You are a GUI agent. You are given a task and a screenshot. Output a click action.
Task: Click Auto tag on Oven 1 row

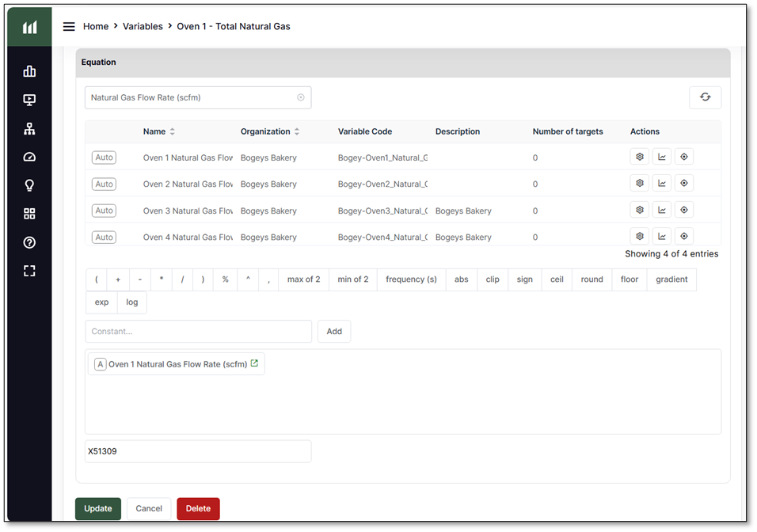click(x=104, y=158)
